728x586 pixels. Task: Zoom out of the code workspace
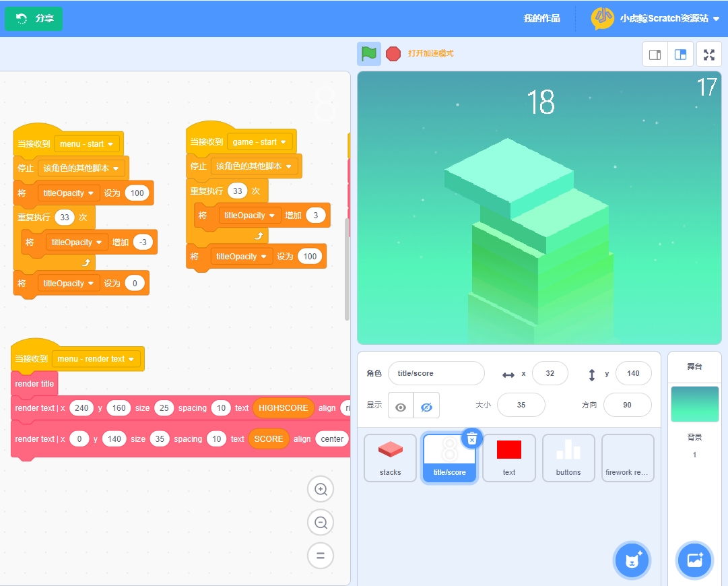click(321, 523)
